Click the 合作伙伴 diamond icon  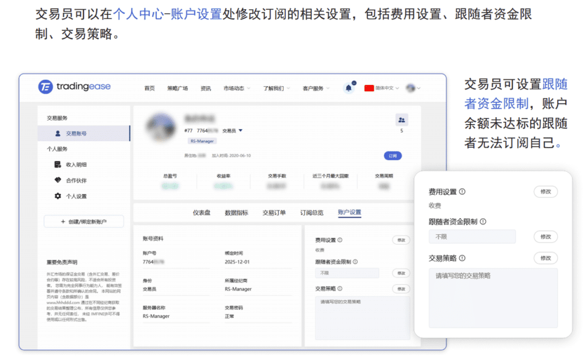pyautogui.click(x=57, y=180)
